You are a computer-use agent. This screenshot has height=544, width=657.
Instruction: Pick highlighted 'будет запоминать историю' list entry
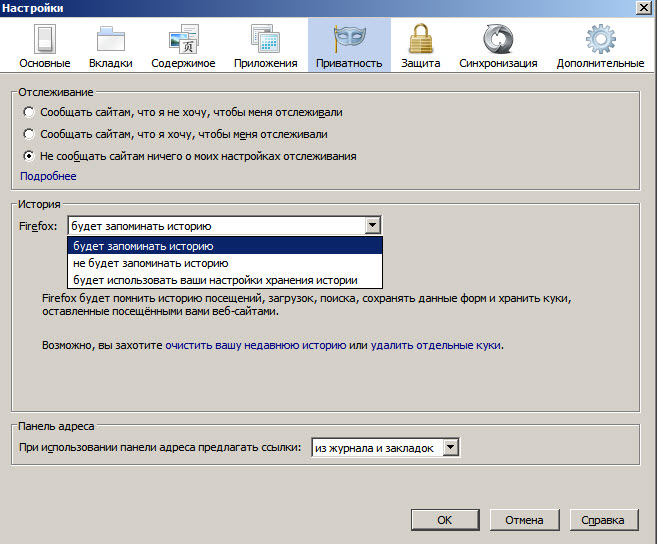point(142,246)
